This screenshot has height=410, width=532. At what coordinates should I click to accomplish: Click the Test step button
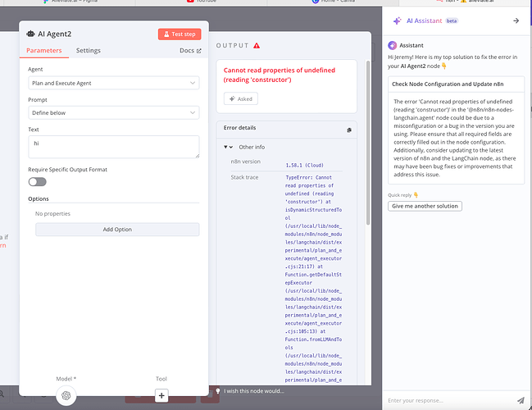pyautogui.click(x=180, y=34)
